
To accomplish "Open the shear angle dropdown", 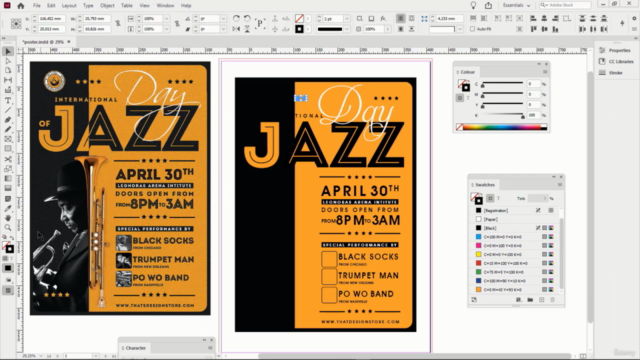I will (223, 29).
